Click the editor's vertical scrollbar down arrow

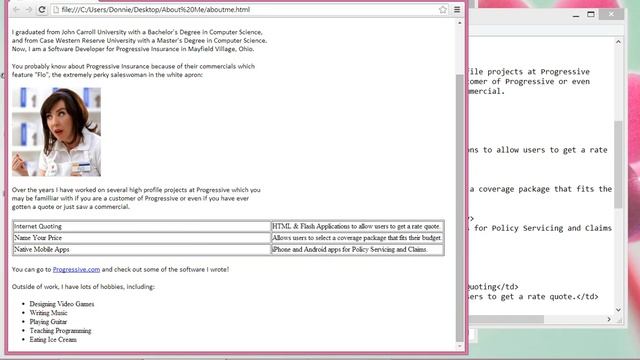[618, 310]
